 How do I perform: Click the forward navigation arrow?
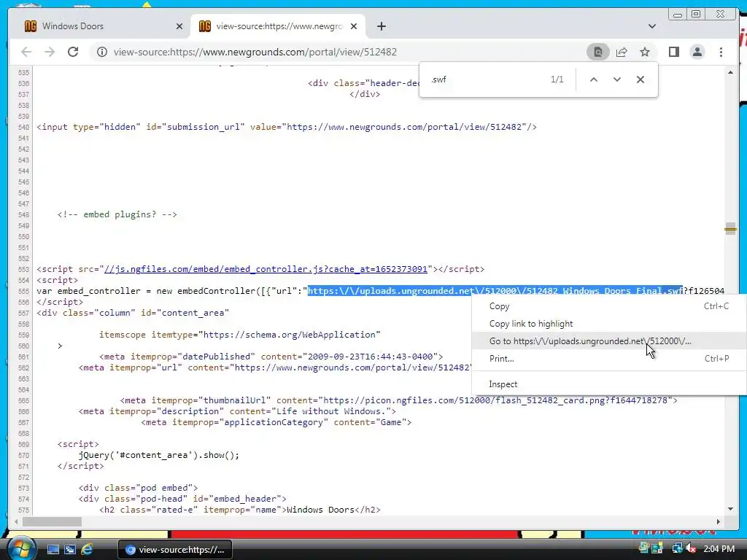(x=50, y=52)
